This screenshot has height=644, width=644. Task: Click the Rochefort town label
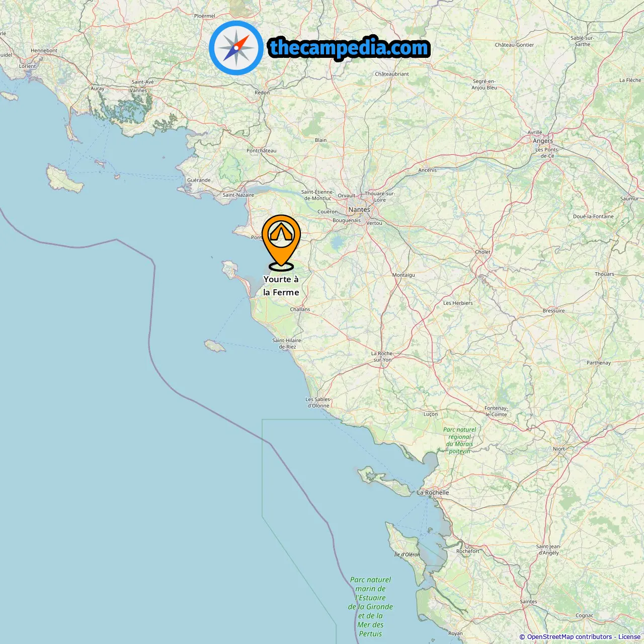468,551
